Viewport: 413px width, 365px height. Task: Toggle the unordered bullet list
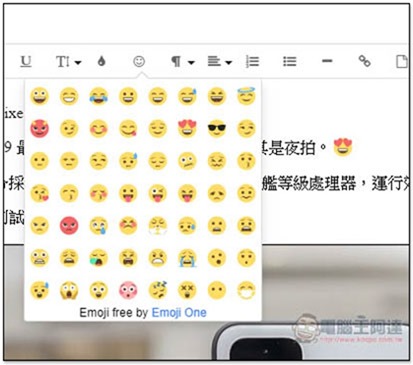click(290, 62)
